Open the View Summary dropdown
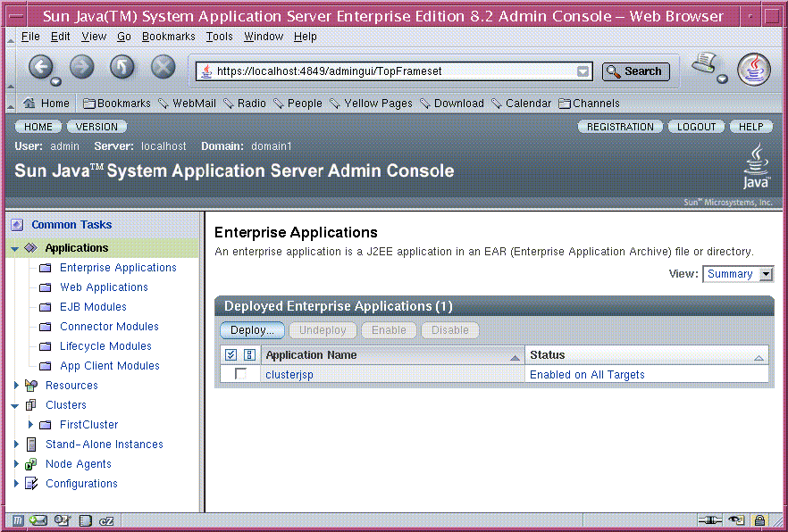The height and width of the screenshot is (532, 788). (x=738, y=274)
